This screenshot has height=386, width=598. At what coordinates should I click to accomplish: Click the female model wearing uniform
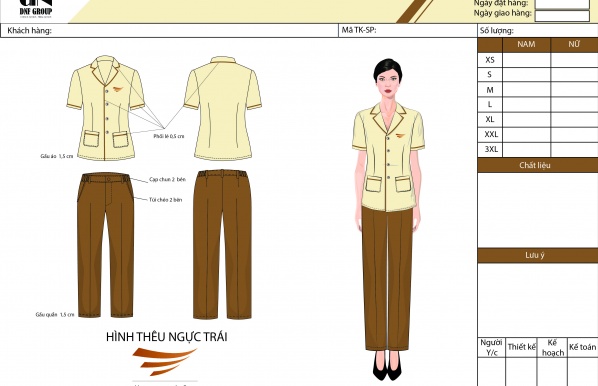388,219
